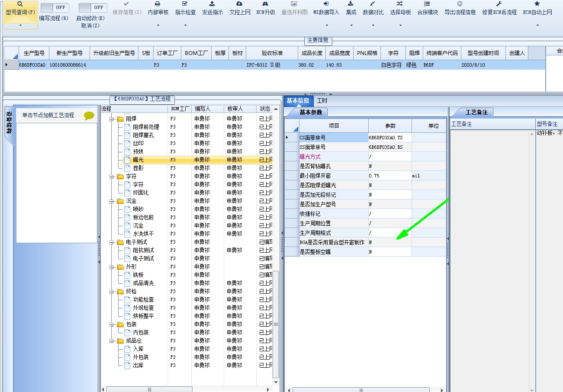Click the 选择母板 shuffle icon
The height and width of the screenshot is (392, 563).
[400, 4]
